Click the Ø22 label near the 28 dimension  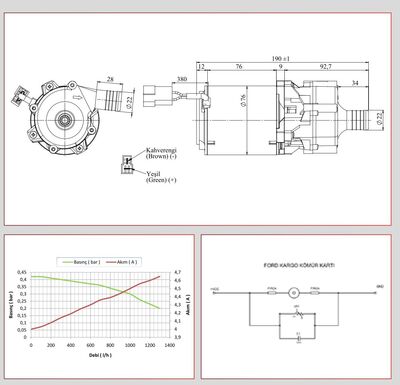click(x=130, y=102)
